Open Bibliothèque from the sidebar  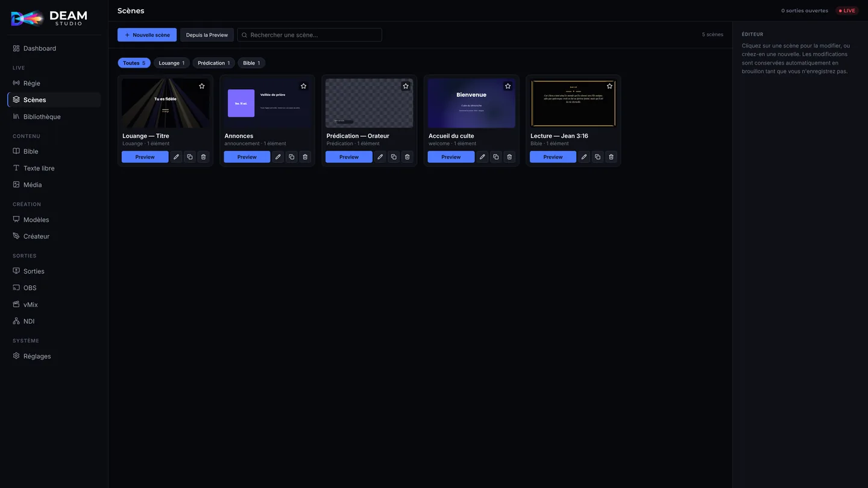pyautogui.click(x=54, y=117)
